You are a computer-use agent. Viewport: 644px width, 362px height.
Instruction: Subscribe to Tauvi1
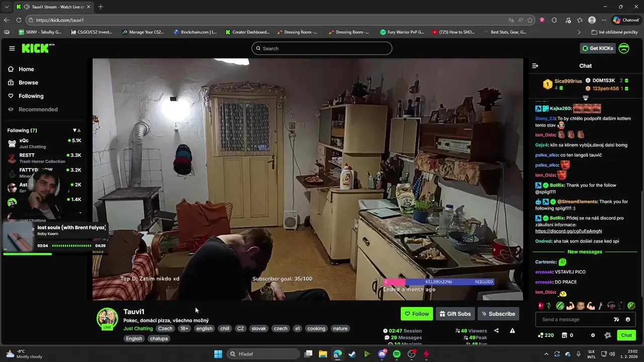click(498, 314)
